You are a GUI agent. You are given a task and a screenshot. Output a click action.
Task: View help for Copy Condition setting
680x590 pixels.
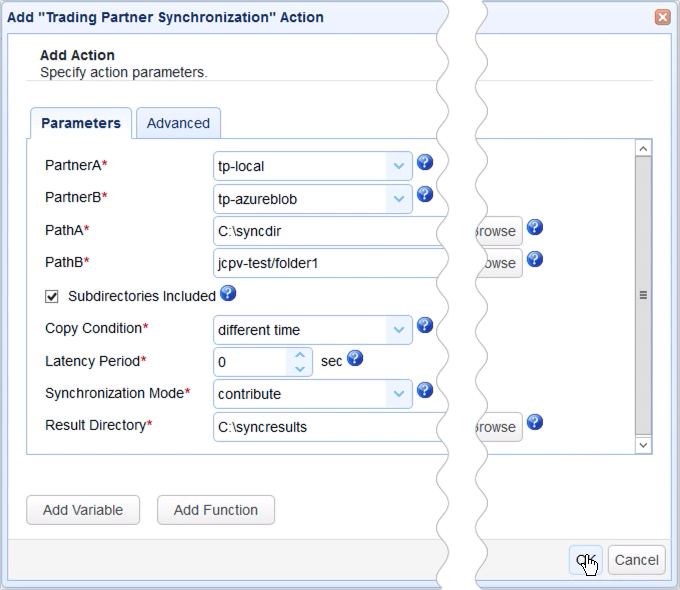click(x=424, y=326)
